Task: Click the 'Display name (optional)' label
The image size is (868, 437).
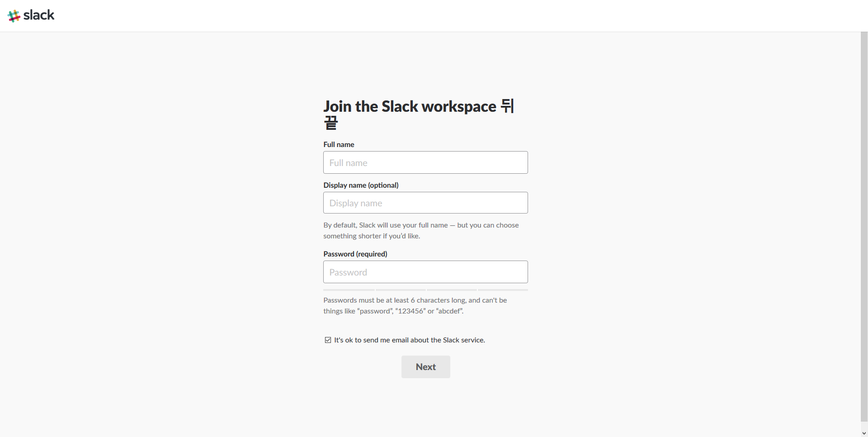Action: pyautogui.click(x=361, y=185)
